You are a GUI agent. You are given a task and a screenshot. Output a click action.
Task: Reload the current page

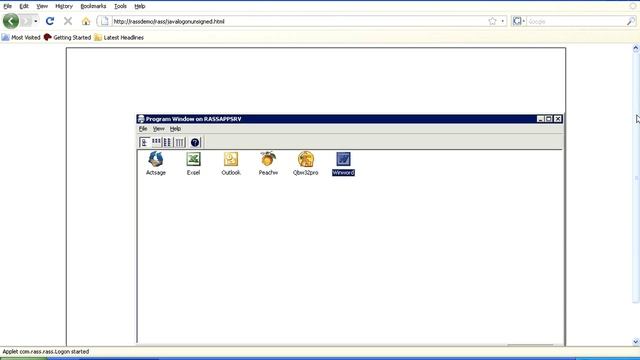[50, 21]
